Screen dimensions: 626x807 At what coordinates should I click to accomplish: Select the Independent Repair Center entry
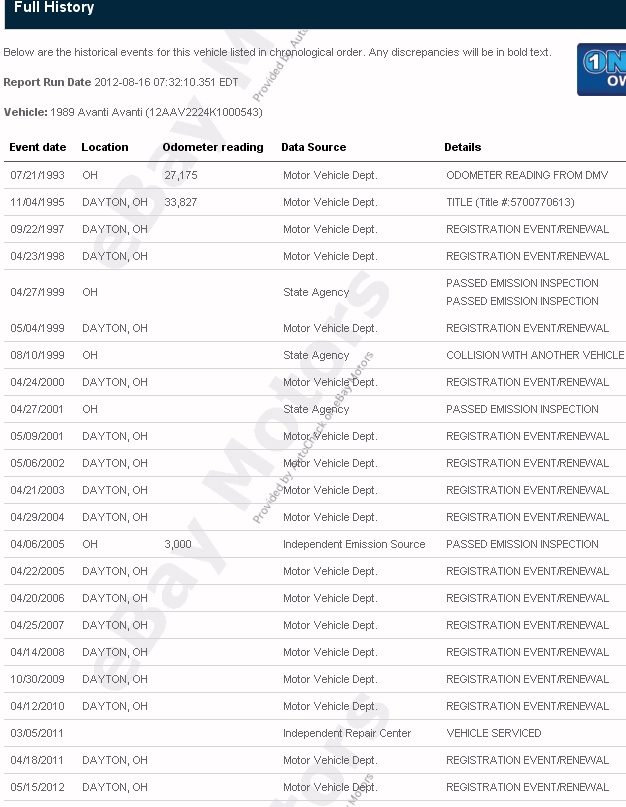[x=347, y=733]
